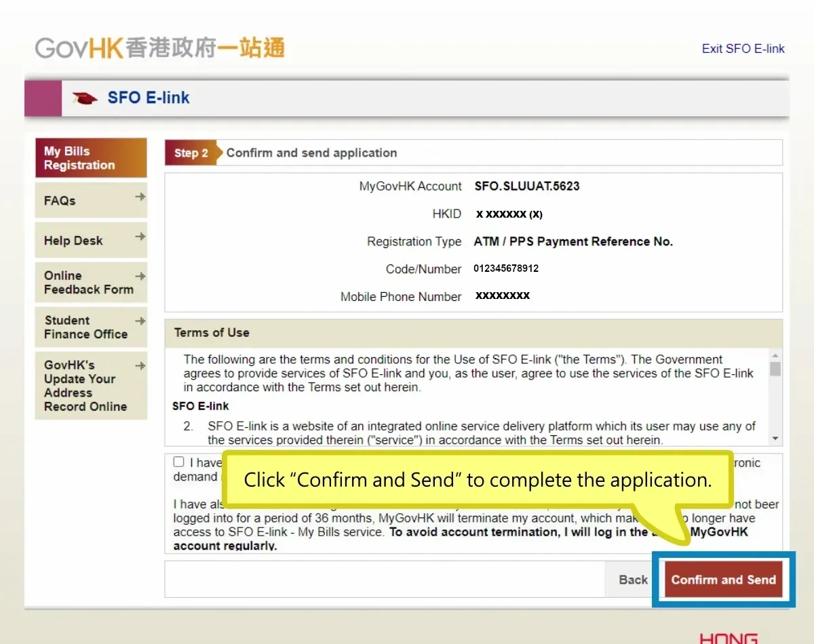Image resolution: width=814 pixels, height=644 pixels.
Task: Open the FAQs sidebar item
Action: 91,201
